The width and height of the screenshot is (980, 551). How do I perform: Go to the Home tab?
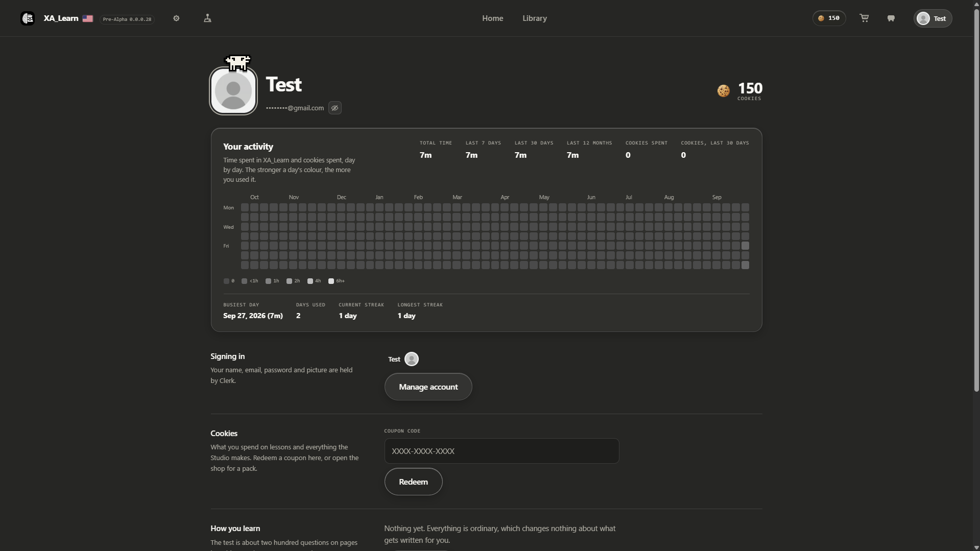[x=493, y=18]
